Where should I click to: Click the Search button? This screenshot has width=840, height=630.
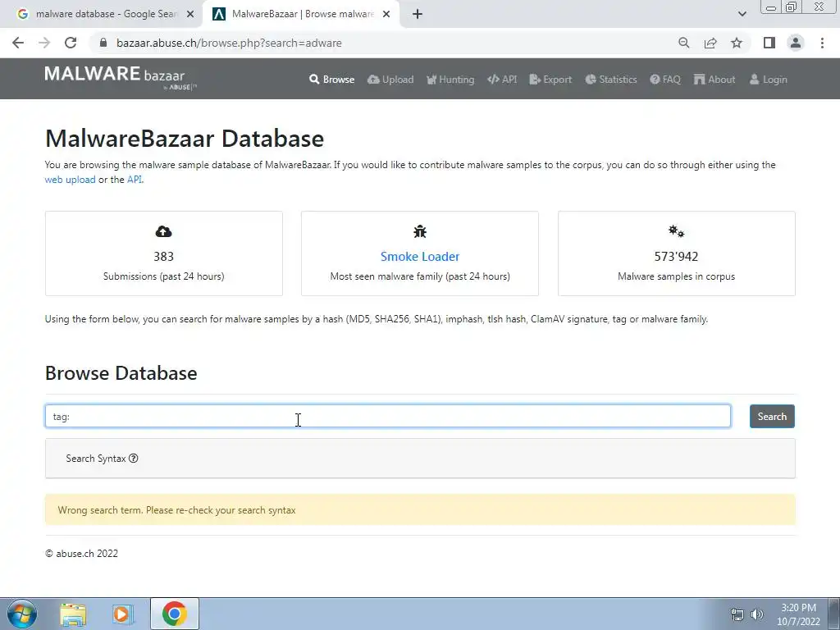pos(772,416)
